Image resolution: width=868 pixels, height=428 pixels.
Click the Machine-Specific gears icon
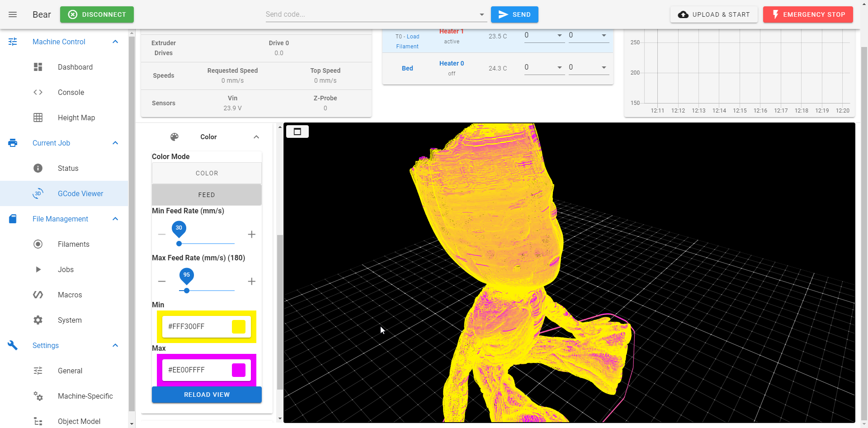[x=38, y=396]
